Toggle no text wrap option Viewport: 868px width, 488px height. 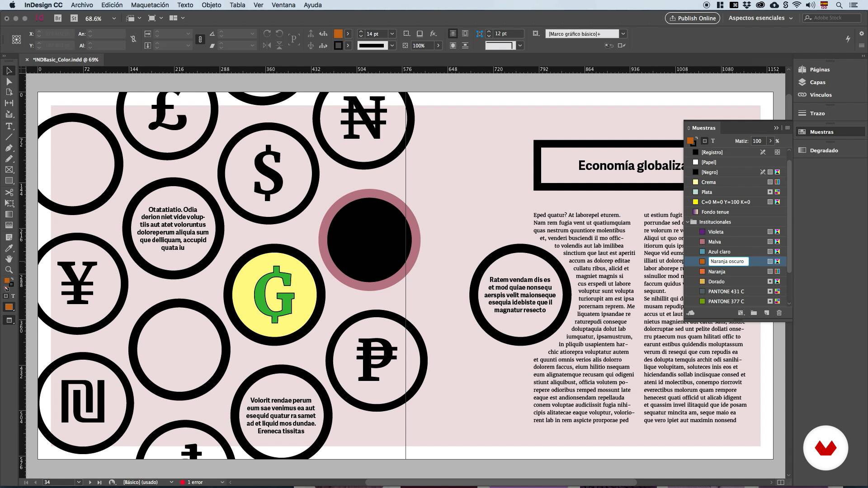[453, 34]
